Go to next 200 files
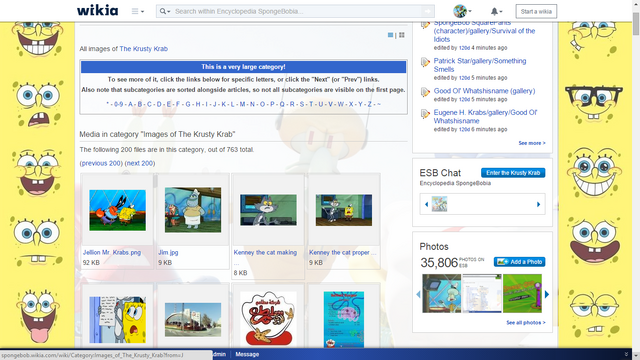The image size is (640, 360). coord(140,163)
